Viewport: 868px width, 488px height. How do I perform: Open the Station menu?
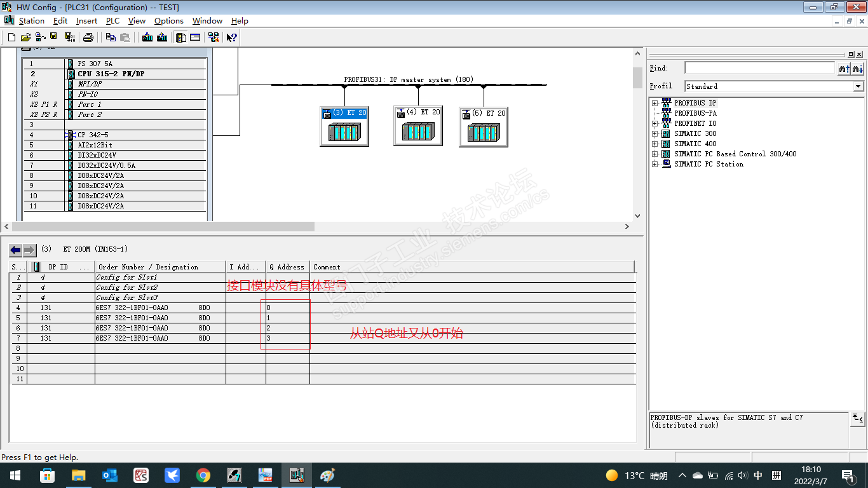tap(32, 21)
